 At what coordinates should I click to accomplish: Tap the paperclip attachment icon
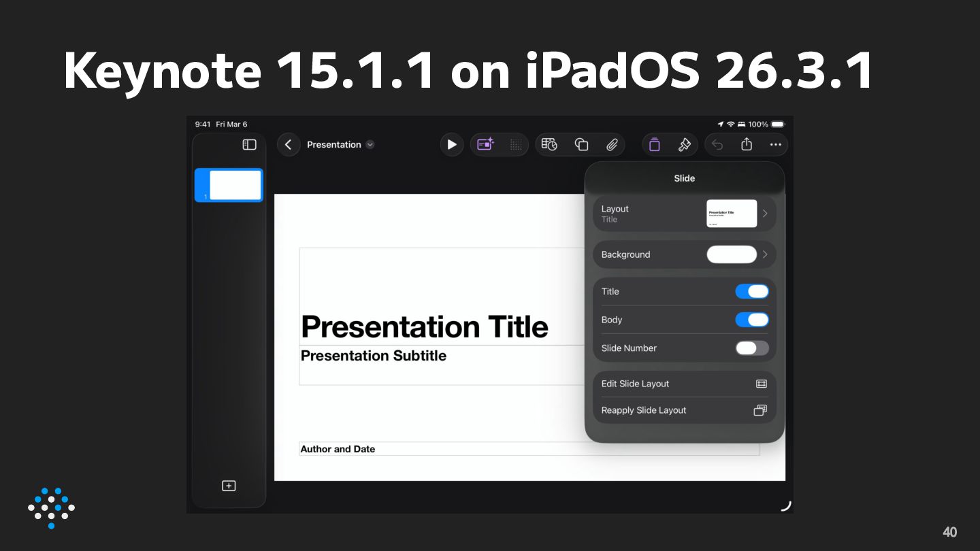(612, 145)
